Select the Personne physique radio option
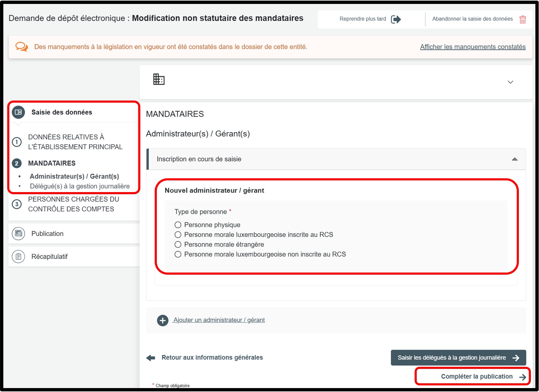 [178, 225]
